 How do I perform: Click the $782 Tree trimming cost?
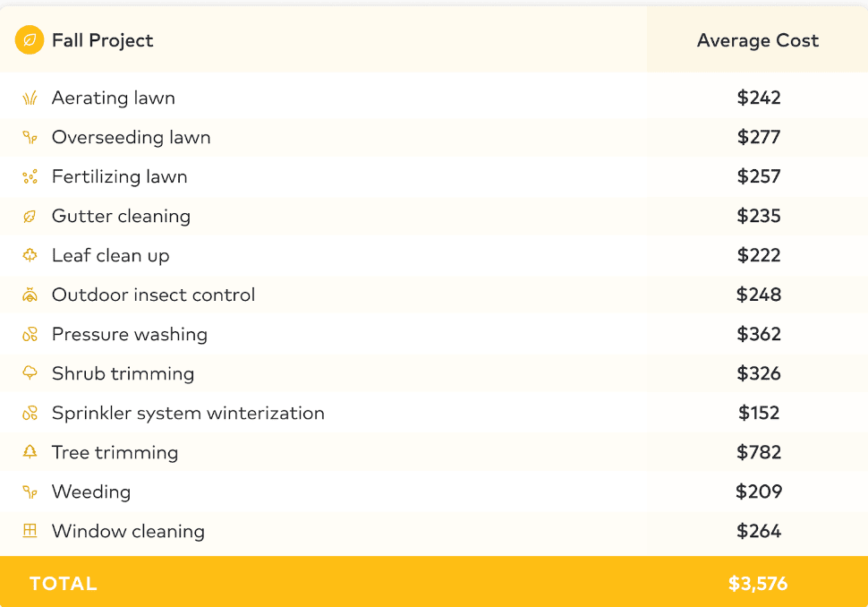tap(759, 452)
